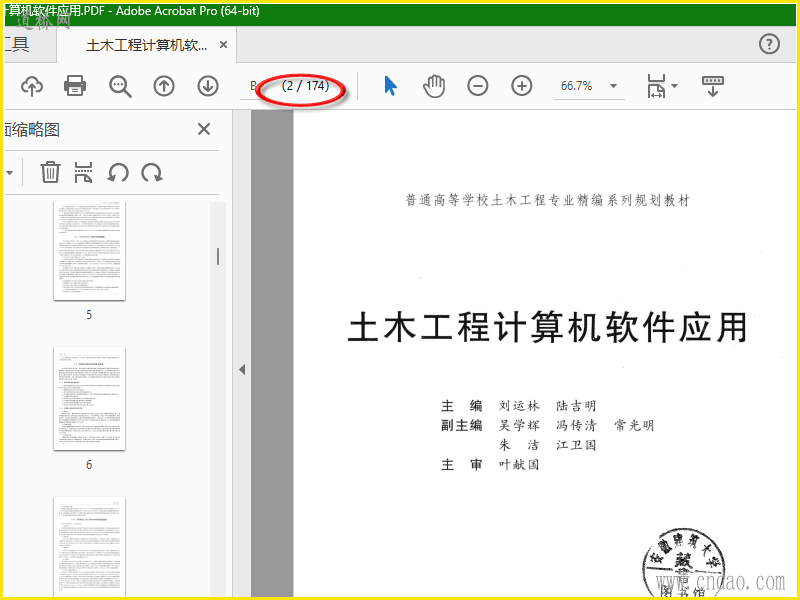Activate the hand pan tool
The height and width of the screenshot is (600, 800).
[434, 86]
